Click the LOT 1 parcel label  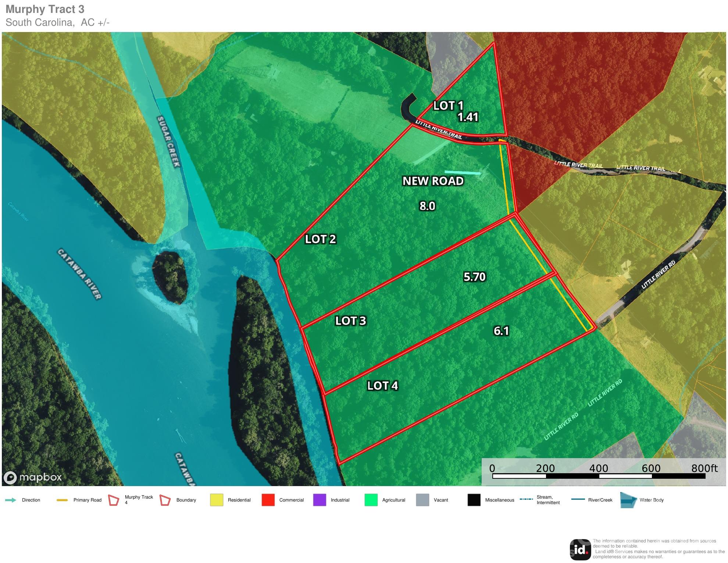(448, 106)
